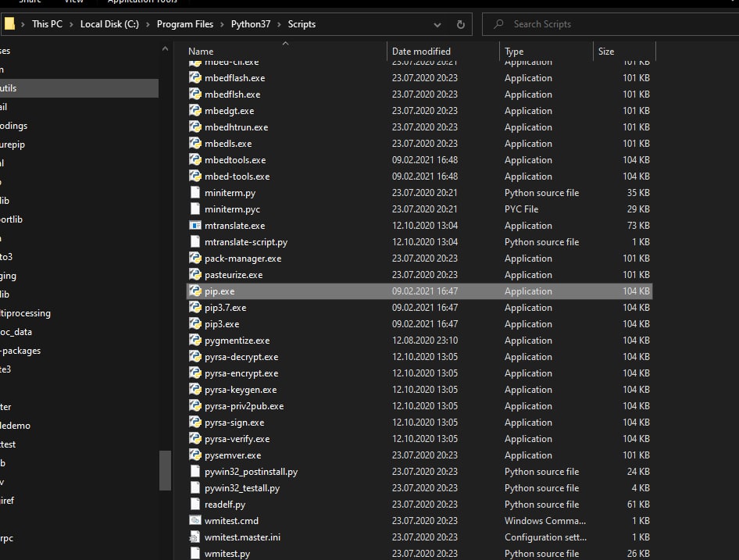The height and width of the screenshot is (560, 739).
Task: Select the mbedls.exe icon
Action: (x=195, y=143)
